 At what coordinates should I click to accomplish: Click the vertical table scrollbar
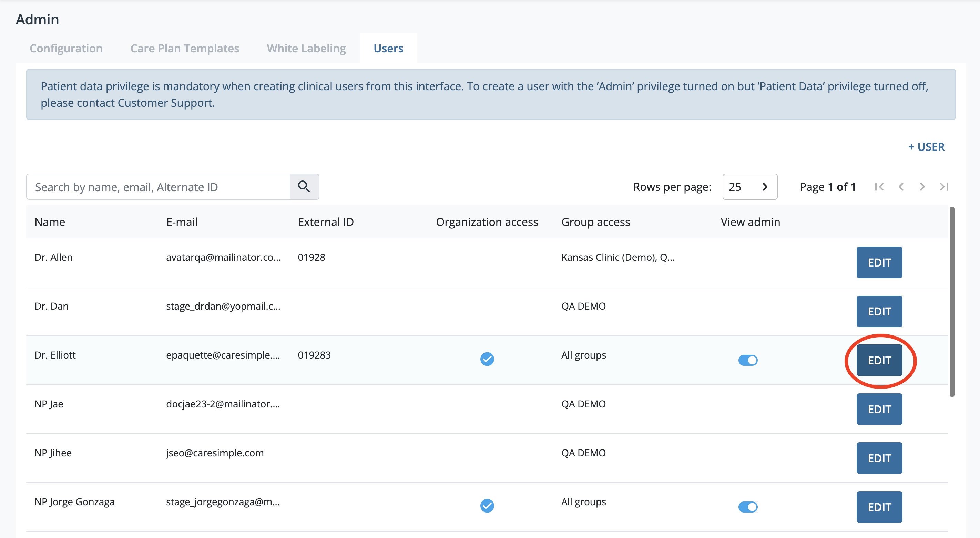click(951, 301)
